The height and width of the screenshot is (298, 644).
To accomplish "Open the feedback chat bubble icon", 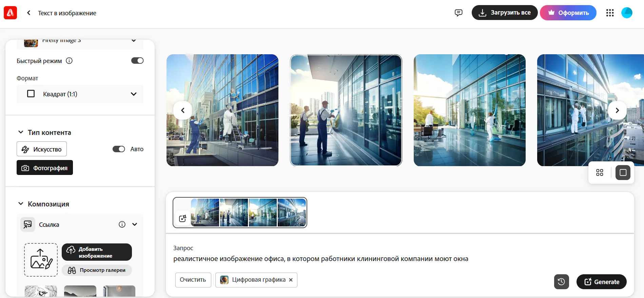I will tap(458, 13).
